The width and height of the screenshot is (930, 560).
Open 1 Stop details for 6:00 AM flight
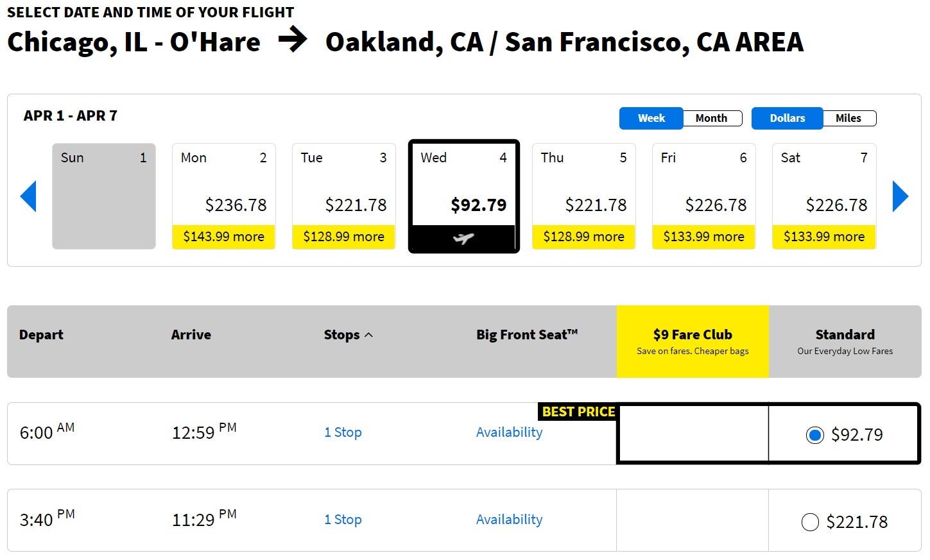tap(343, 432)
